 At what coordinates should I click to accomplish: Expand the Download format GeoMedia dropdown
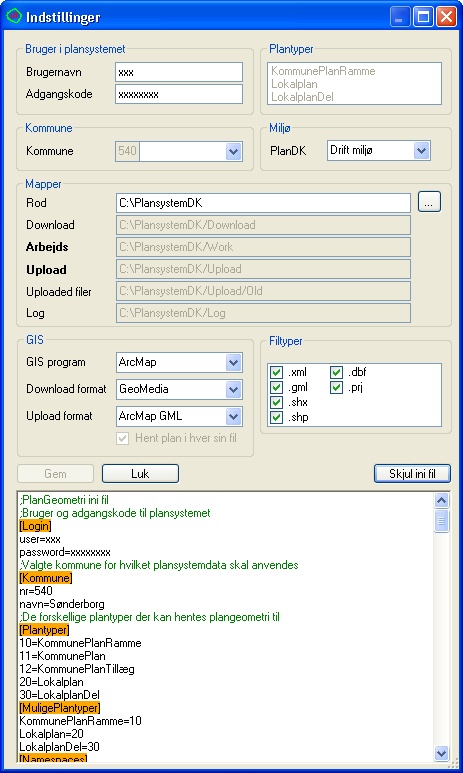(234, 390)
